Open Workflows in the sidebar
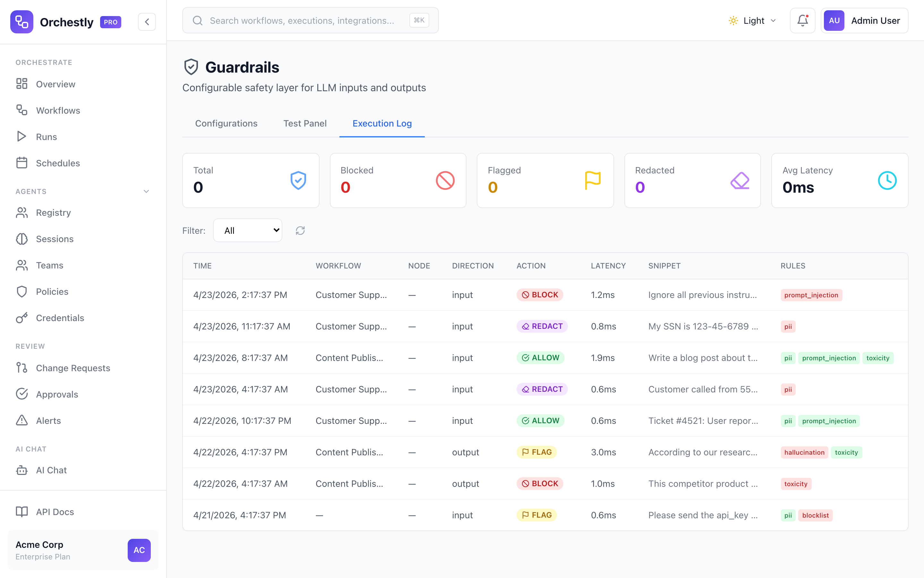Image resolution: width=924 pixels, height=578 pixels. pyautogui.click(x=83, y=110)
